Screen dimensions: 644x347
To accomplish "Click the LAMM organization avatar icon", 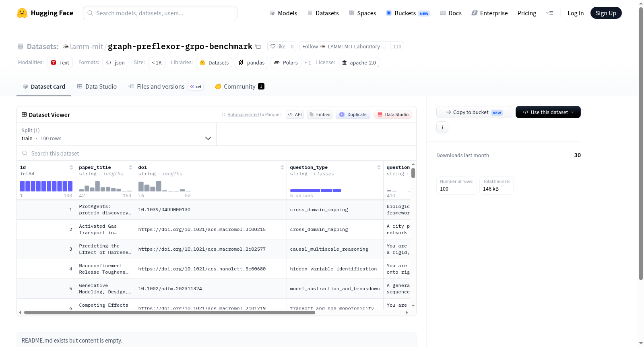I will coord(66,46).
